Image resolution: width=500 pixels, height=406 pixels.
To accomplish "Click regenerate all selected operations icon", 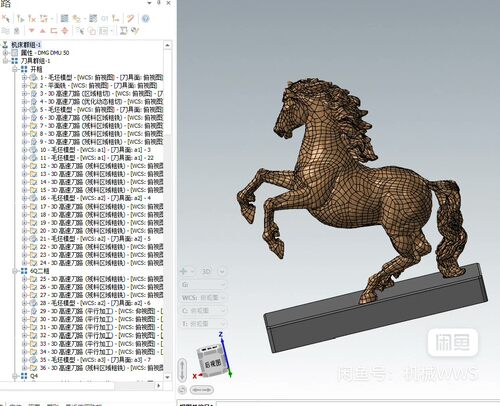I will [x=20, y=18].
